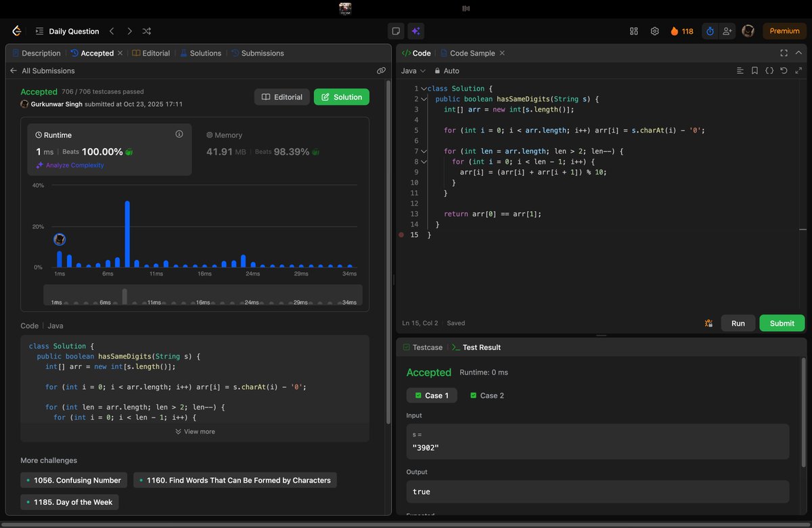
Task: Click the green Submit button
Action: 782,323
